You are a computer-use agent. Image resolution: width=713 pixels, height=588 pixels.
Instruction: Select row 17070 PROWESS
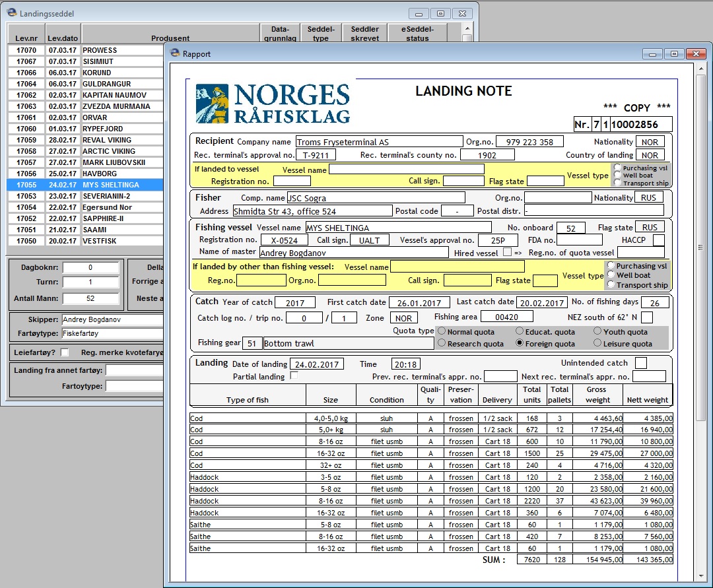point(85,50)
